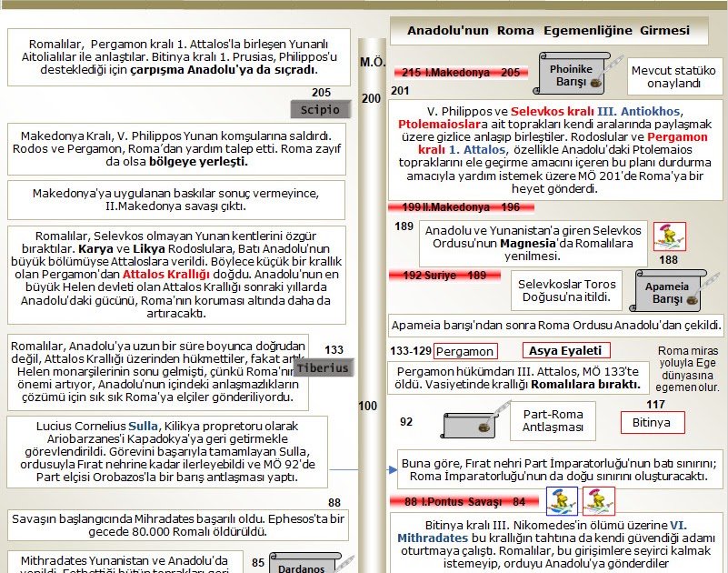
Task: Click the 100 mark on the timeline
Action: point(368,406)
